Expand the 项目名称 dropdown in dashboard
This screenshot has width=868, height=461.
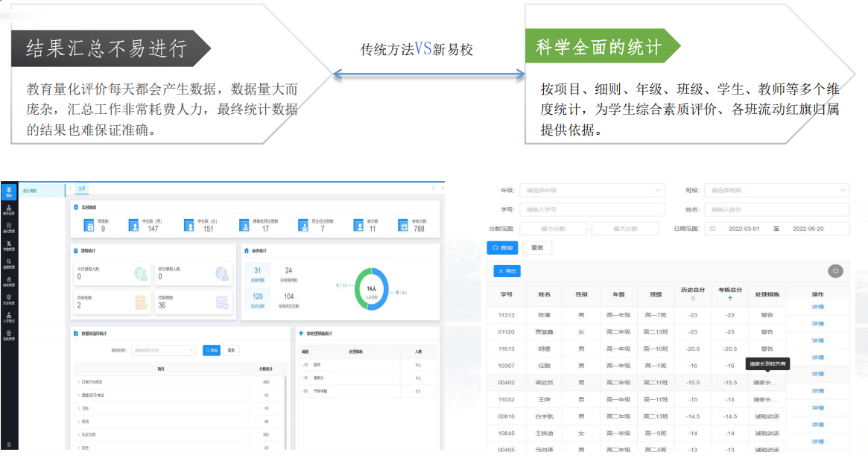(163, 350)
